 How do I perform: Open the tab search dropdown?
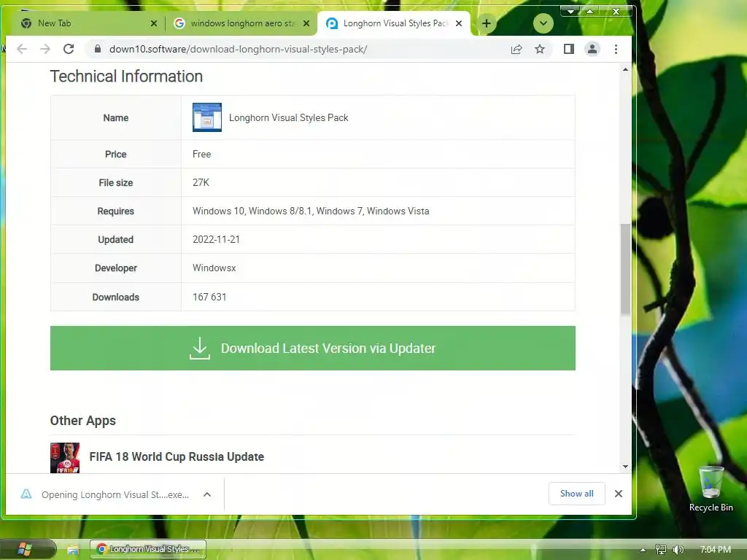point(543,23)
